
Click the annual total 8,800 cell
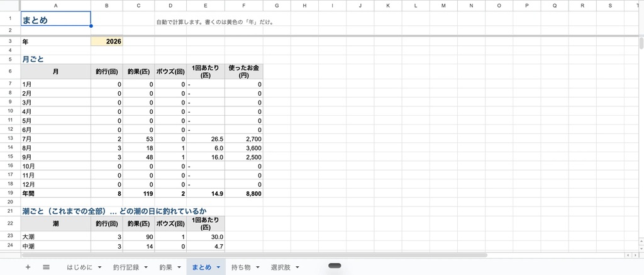(x=244, y=193)
